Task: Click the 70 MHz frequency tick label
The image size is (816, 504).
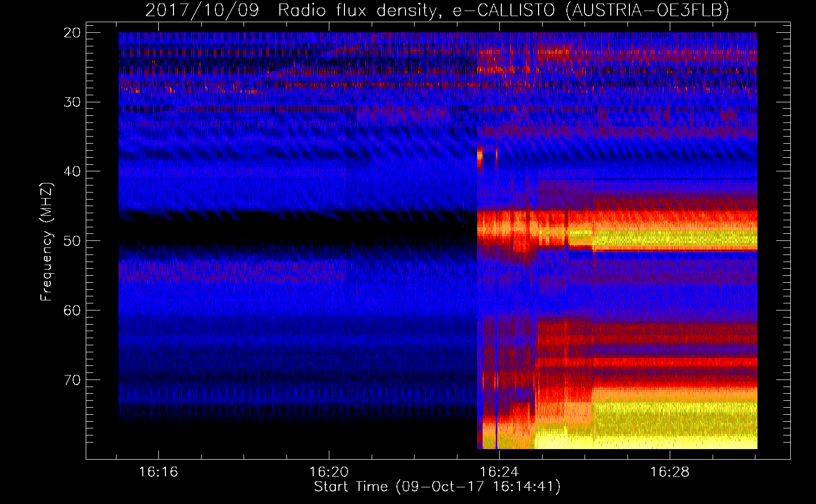Action: click(72, 380)
